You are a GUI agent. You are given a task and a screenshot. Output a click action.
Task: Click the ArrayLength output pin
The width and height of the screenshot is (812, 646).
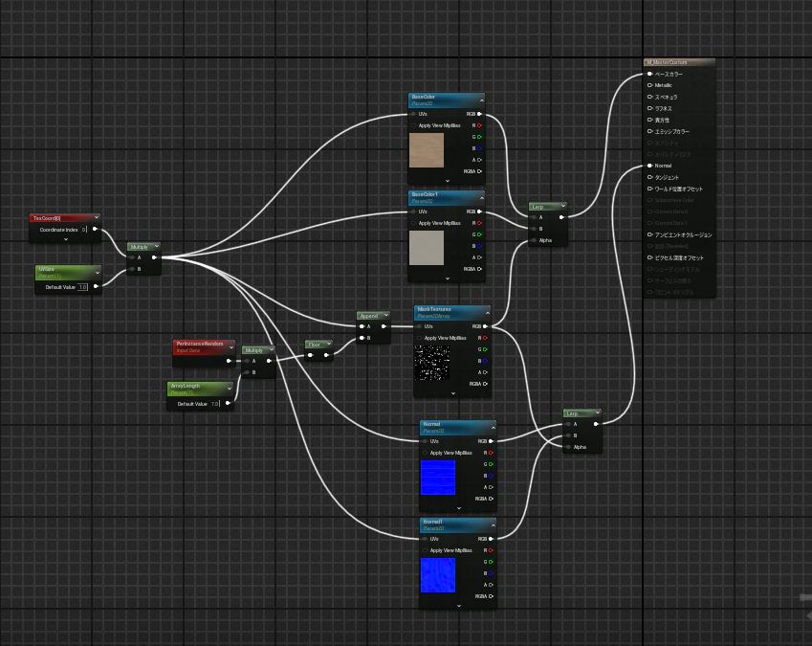tap(228, 403)
